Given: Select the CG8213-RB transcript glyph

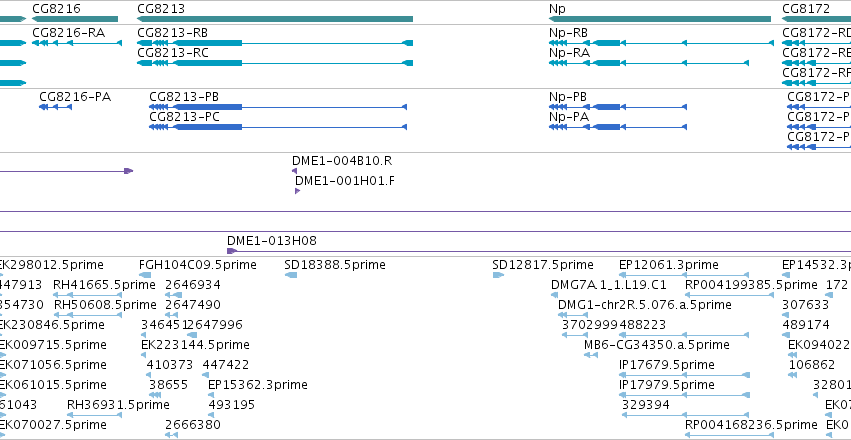Looking at the screenshot, I should click(x=275, y=43).
